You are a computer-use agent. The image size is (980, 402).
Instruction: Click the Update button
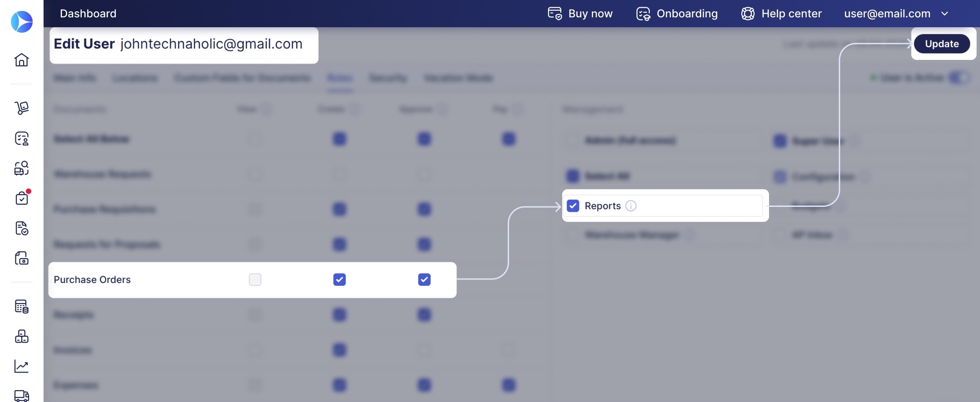(x=942, y=44)
